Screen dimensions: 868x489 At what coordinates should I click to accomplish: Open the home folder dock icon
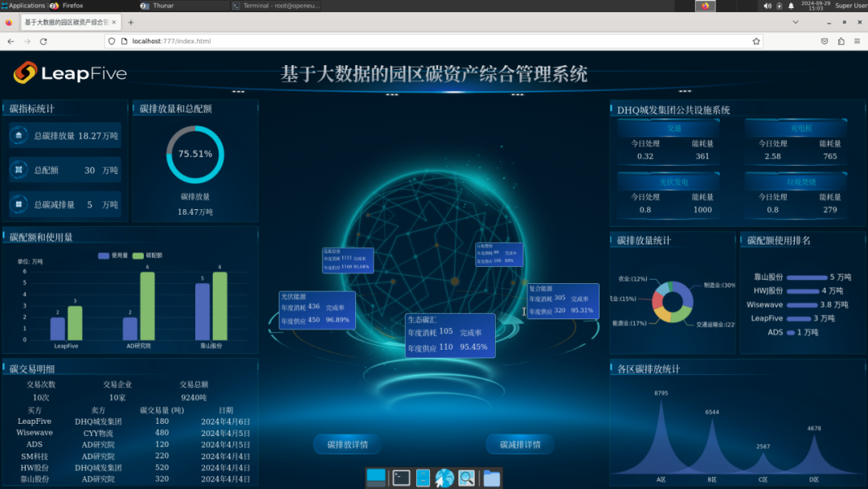click(492, 478)
